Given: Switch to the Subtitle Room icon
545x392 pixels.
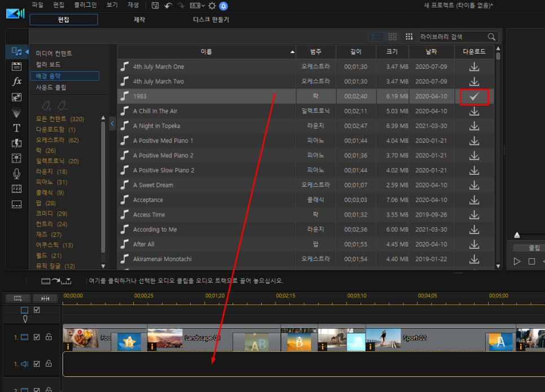Looking at the screenshot, I should 16,204.
